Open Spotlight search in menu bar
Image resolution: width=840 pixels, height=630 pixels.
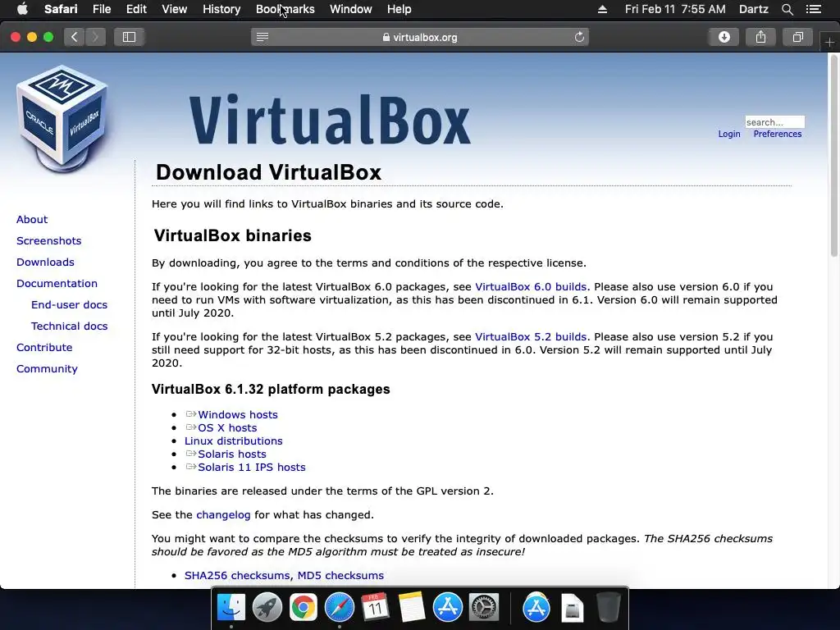[787, 9]
